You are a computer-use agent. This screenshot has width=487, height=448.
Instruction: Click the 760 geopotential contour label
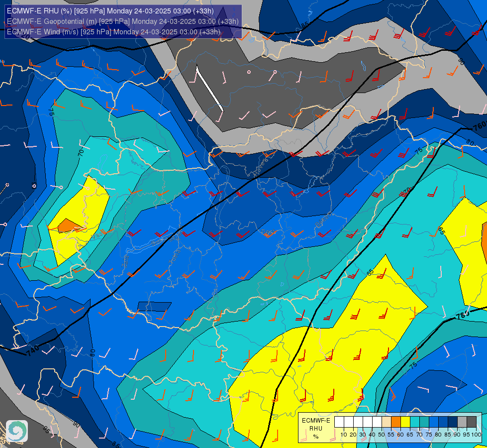(480, 125)
